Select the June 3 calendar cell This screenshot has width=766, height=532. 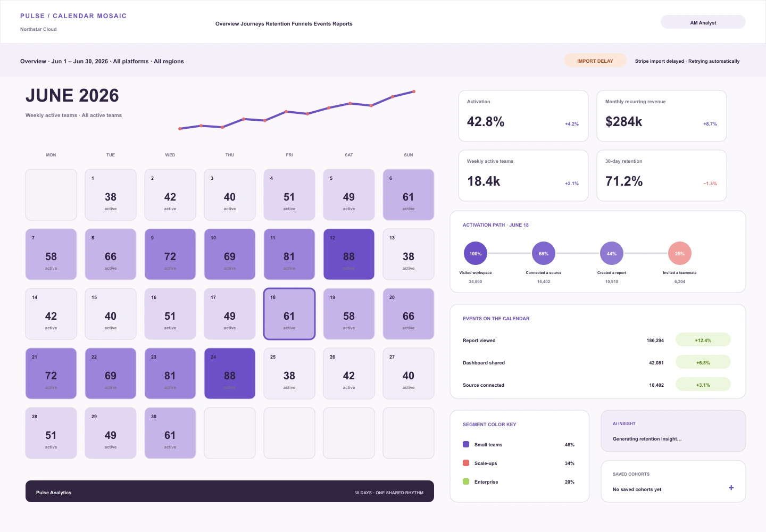(230, 195)
